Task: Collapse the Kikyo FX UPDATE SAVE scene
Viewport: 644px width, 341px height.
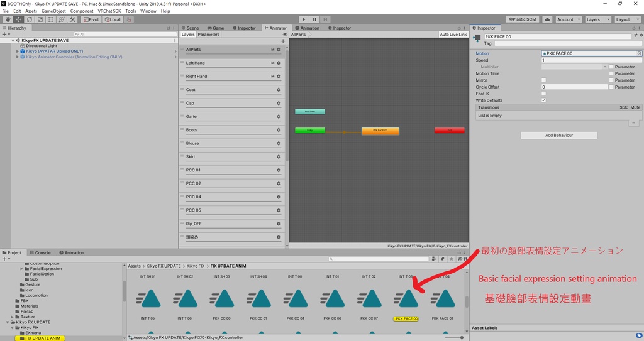Action: tap(13, 41)
